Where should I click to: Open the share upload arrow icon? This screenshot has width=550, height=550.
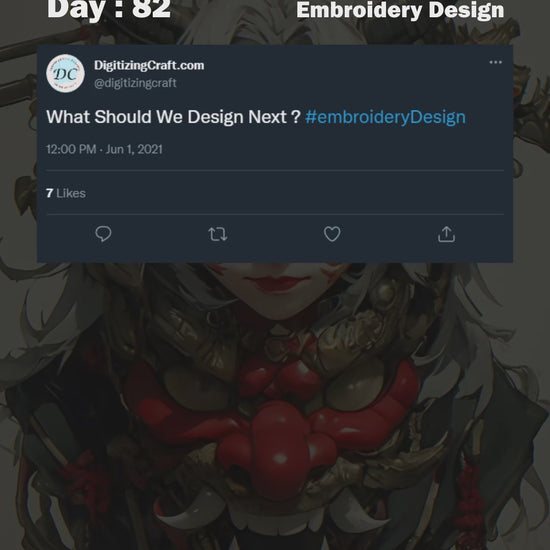pyautogui.click(x=447, y=234)
